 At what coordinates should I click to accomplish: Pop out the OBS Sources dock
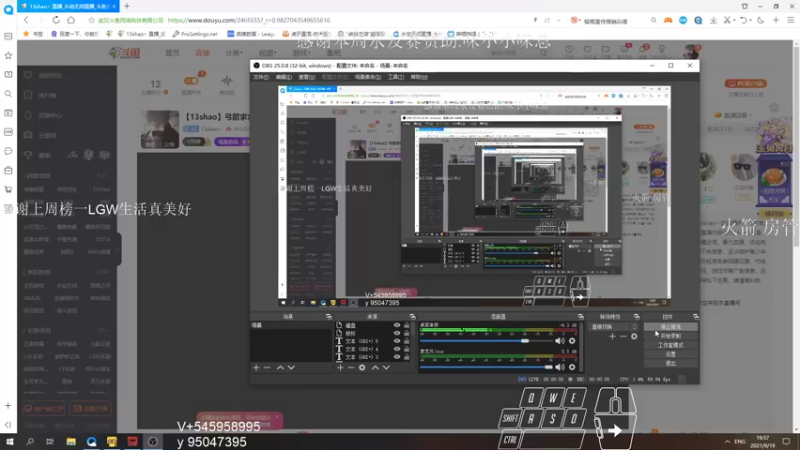(412, 317)
